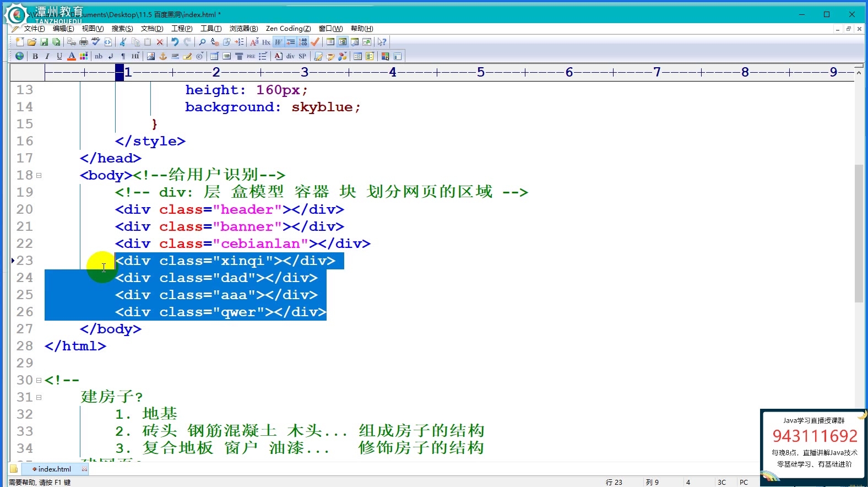Click the Open file folder icon
The height and width of the screenshot is (487, 868).
click(32, 42)
